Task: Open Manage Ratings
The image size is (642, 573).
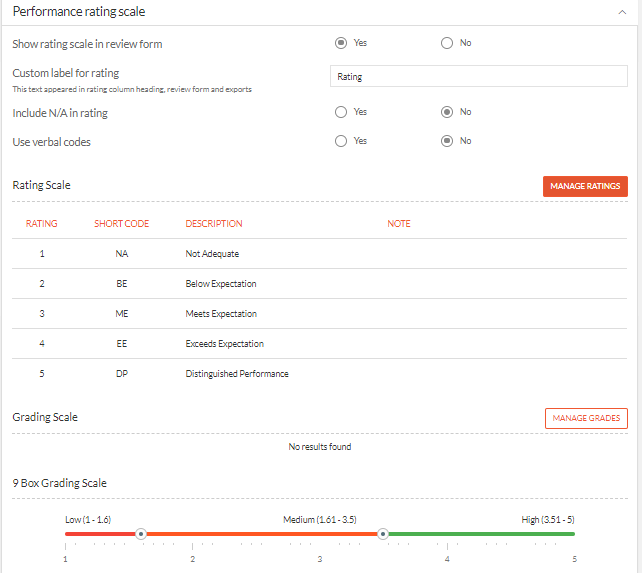Action: (585, 186)
